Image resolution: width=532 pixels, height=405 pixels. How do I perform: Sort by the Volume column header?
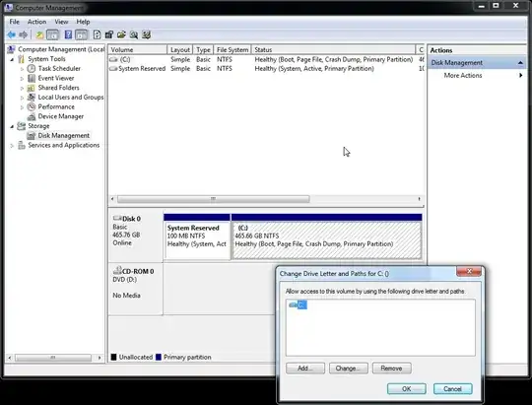coord(137,49)
